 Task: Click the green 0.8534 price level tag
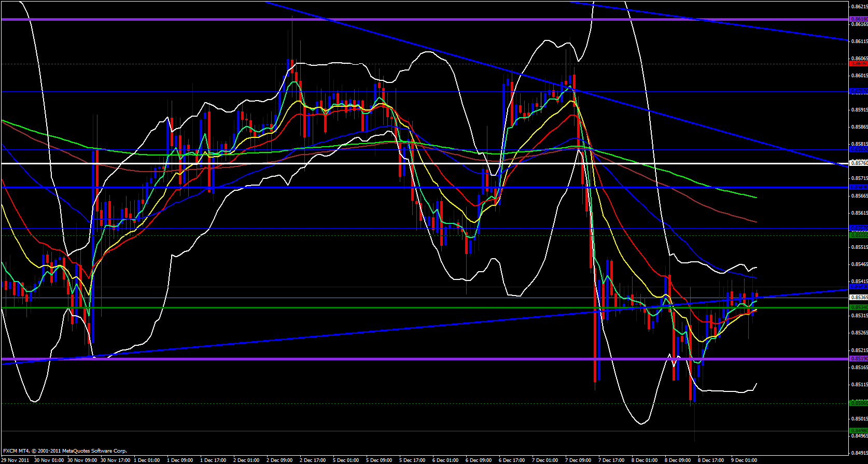[858, 307]
